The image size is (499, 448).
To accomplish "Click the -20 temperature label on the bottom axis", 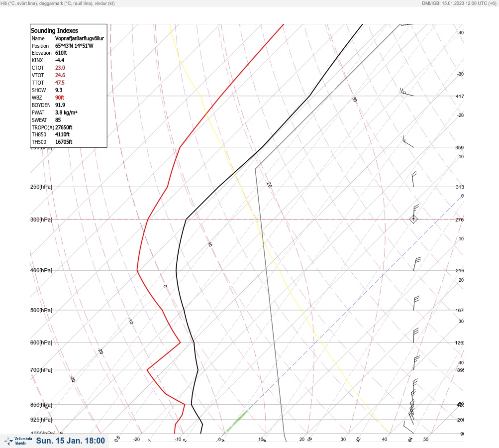I will pos(136,439).
